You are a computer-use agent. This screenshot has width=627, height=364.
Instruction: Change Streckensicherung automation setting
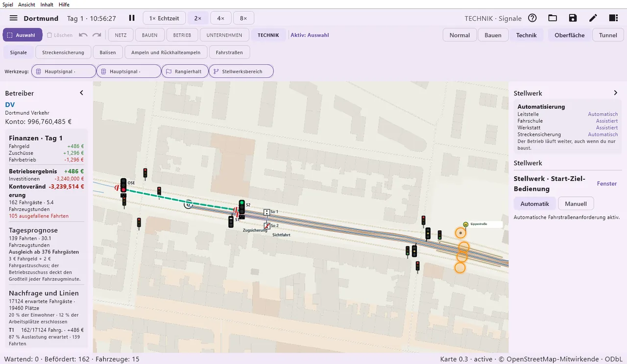[x=603, y=135]
